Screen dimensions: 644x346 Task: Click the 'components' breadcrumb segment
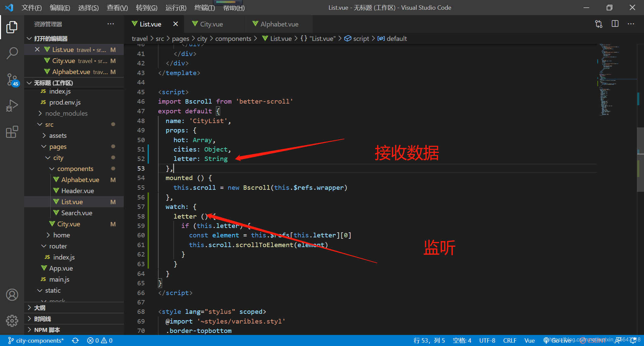233,39
